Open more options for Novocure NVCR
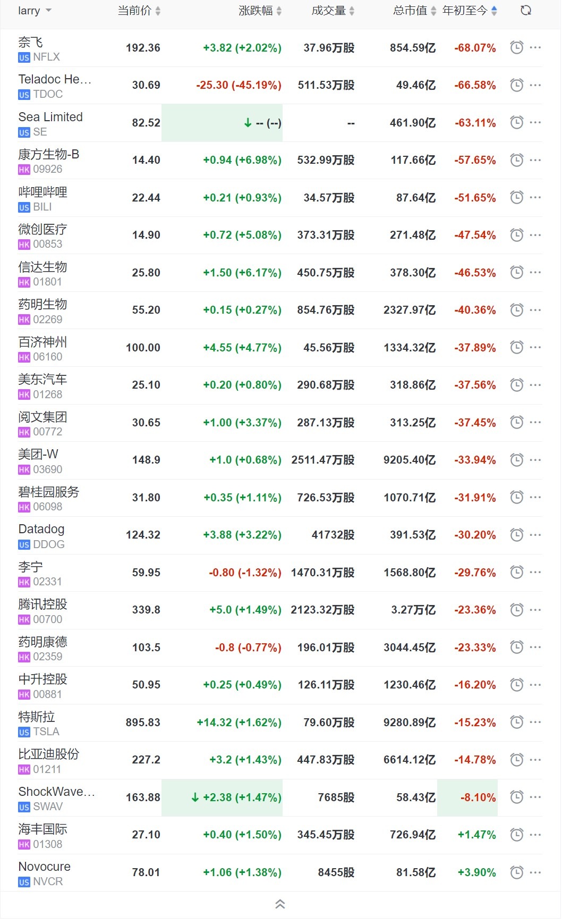Image resolution: width=579 pixels, height=924 pixels. [535, 872]
